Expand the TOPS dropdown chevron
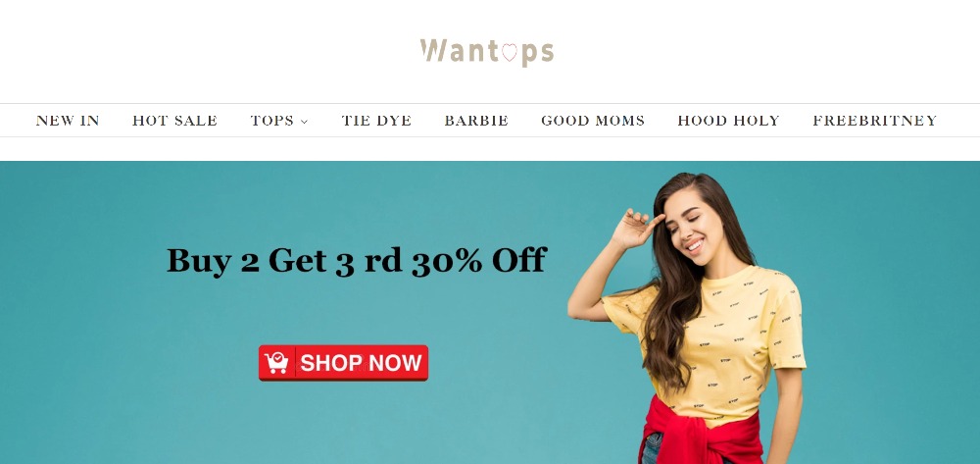Screen dimensions: 980x464 pos(305,122)
